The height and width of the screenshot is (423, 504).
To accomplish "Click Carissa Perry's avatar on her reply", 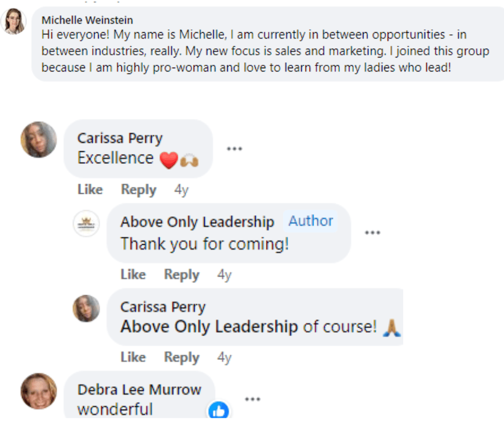I will 86,308.
